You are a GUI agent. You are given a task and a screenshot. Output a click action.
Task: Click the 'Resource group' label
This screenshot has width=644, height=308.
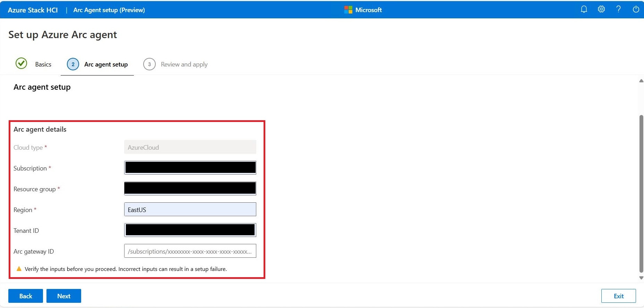pos(34,189)
